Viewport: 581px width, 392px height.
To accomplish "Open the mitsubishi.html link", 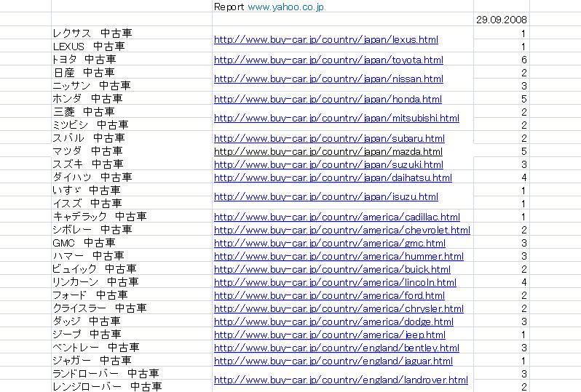I will click(336, 118).
